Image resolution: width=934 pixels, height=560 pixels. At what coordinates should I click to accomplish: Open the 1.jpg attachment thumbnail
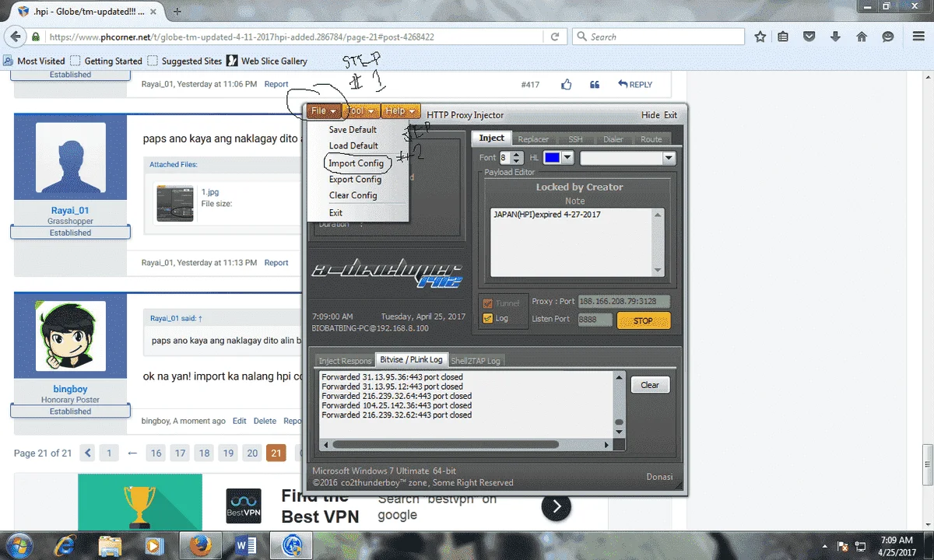174,202
